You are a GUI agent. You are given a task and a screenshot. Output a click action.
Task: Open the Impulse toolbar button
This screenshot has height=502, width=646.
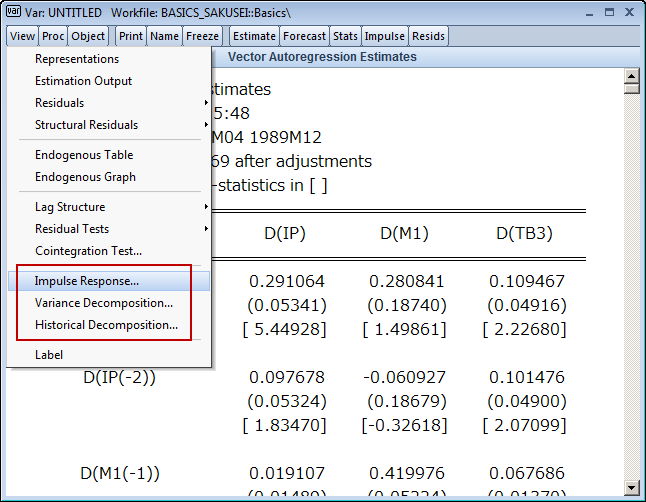(385, 36)
